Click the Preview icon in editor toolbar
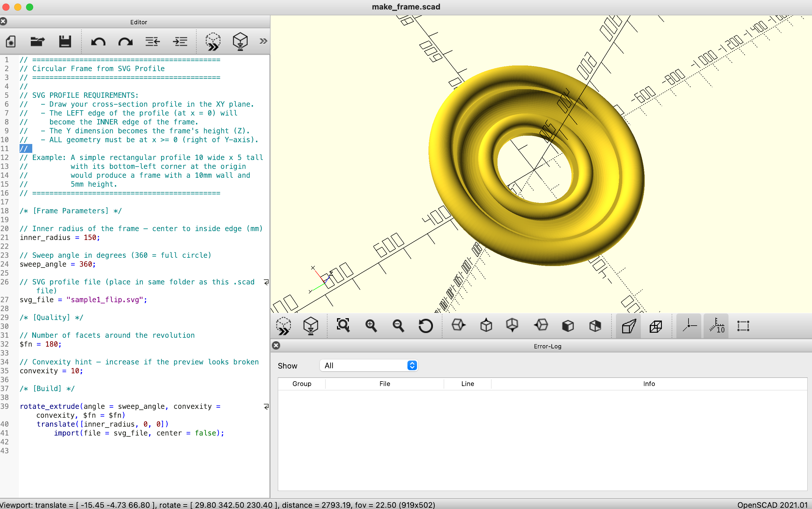 [213, 41]
